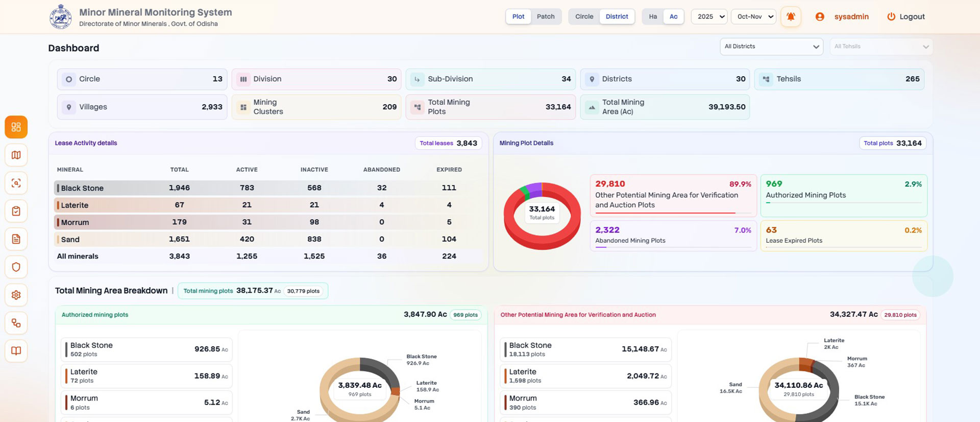Click the 29,810 plots pill badge
The height and width of the screenshot is (422, 980).
(x=900, y=315)
